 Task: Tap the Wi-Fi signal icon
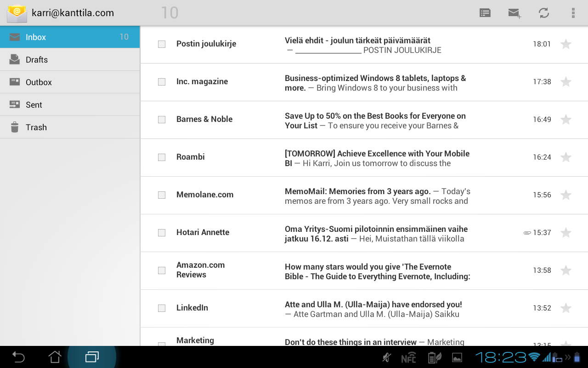(534, 357)
